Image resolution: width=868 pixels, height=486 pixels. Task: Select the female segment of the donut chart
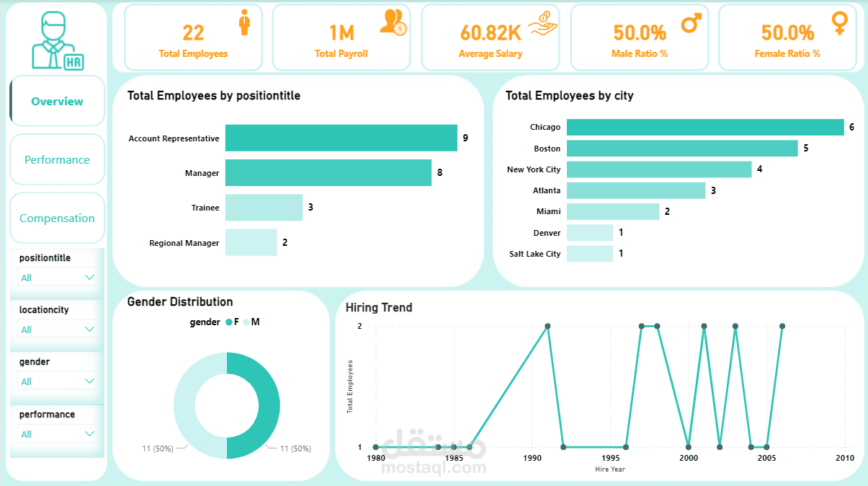coord(269,406)
